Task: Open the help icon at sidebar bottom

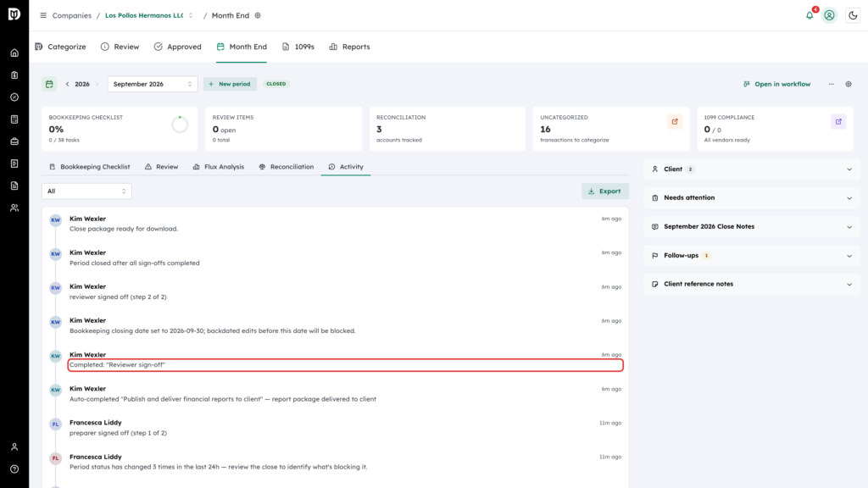Action: pyautogui.click(x=14, y=469)
